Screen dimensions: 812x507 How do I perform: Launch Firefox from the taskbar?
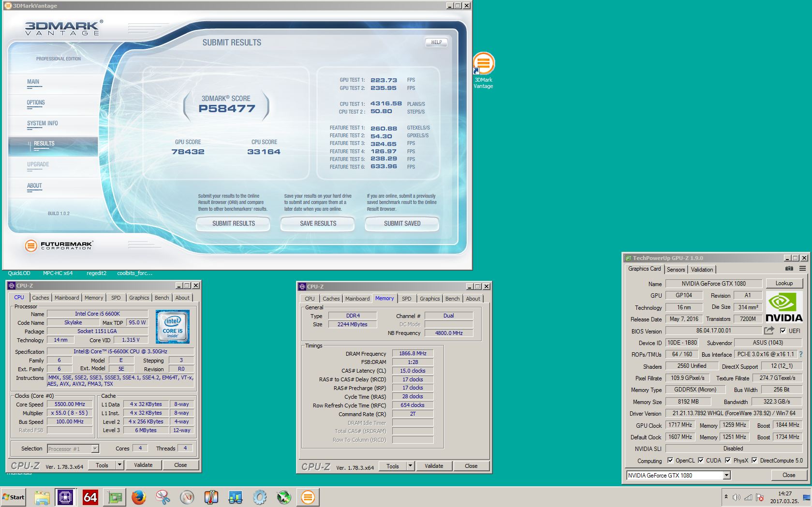tap(139, 497)
